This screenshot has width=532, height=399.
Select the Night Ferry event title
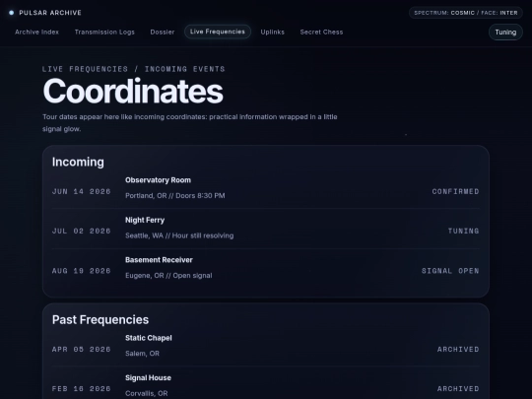145,220
